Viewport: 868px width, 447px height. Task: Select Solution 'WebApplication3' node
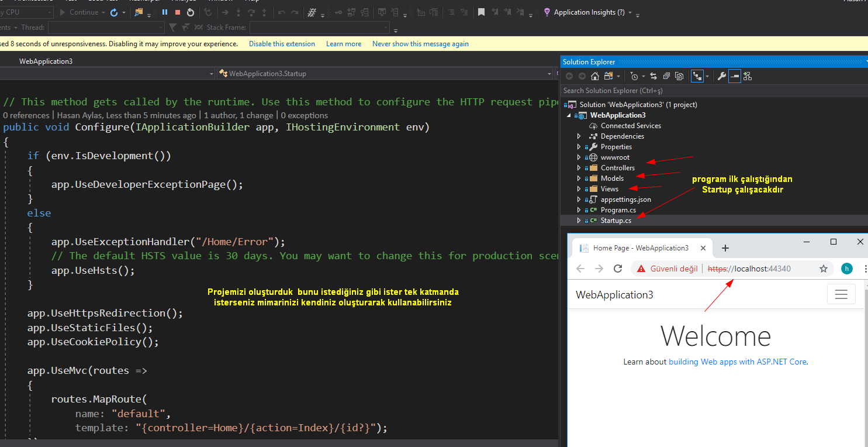click(x=638, y=105)
